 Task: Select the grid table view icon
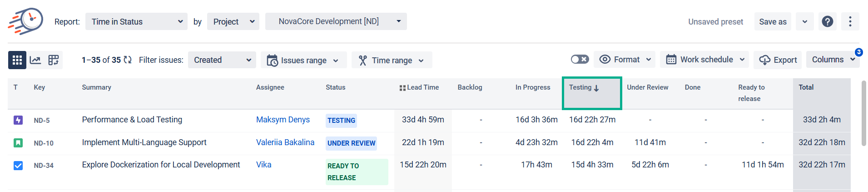[17, 60]
